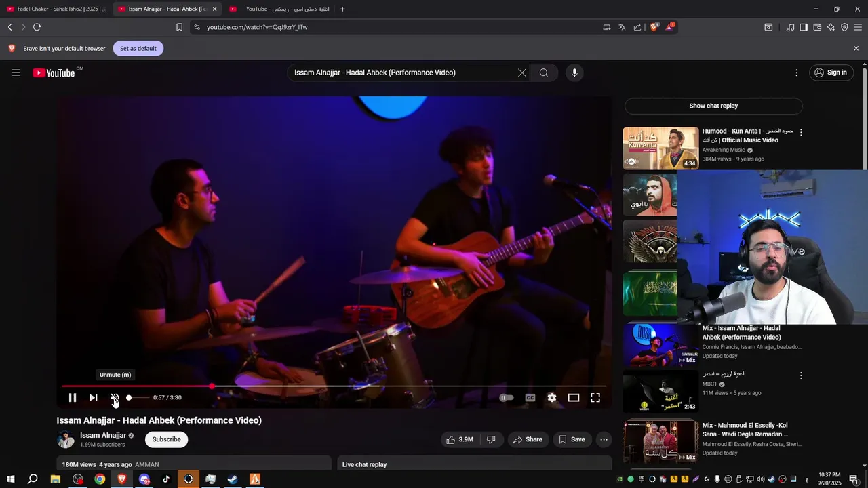Open options menu for Humood Kun Anta
This screenshot has height=488, width=868.
click(801, 133)
